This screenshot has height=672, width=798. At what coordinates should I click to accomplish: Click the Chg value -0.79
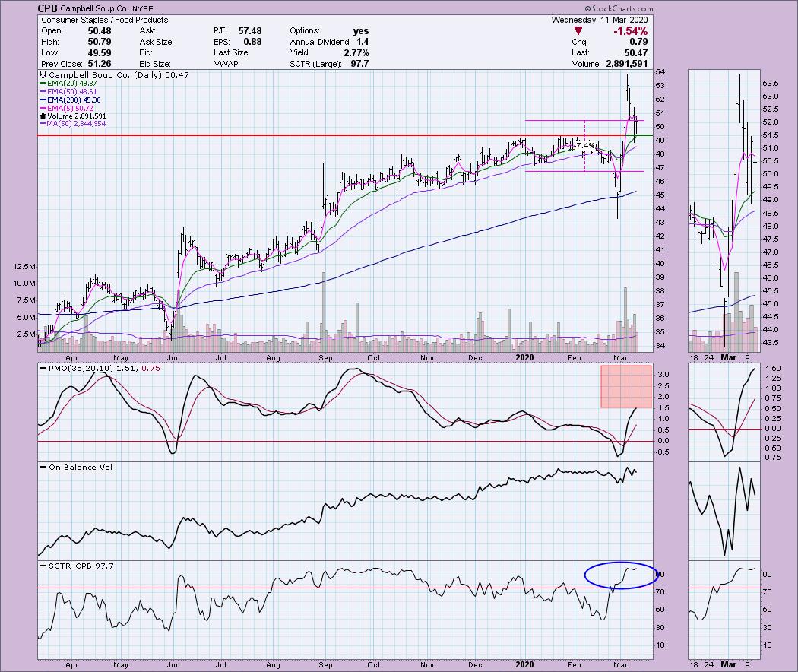click(x=637, y=42)
